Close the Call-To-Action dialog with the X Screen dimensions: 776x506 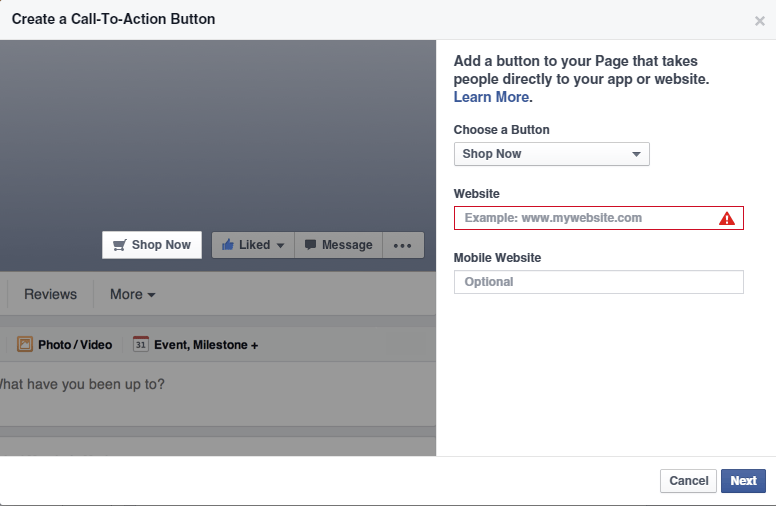pos(760,20)
